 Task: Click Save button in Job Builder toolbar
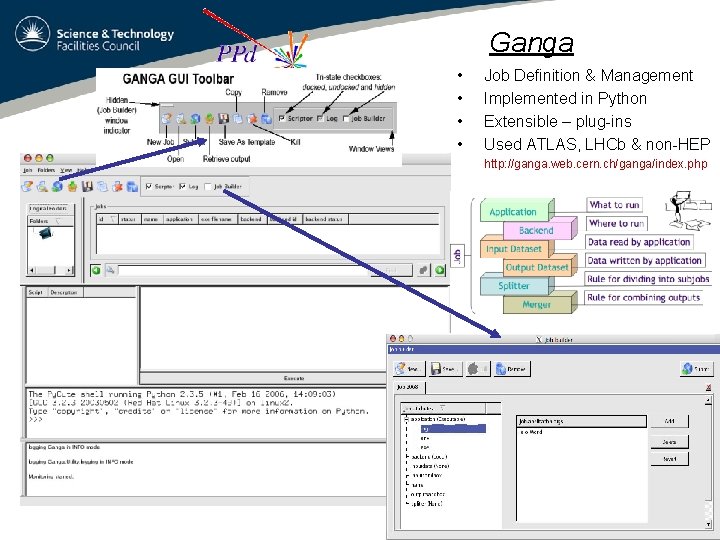click(x=445, y=369)
